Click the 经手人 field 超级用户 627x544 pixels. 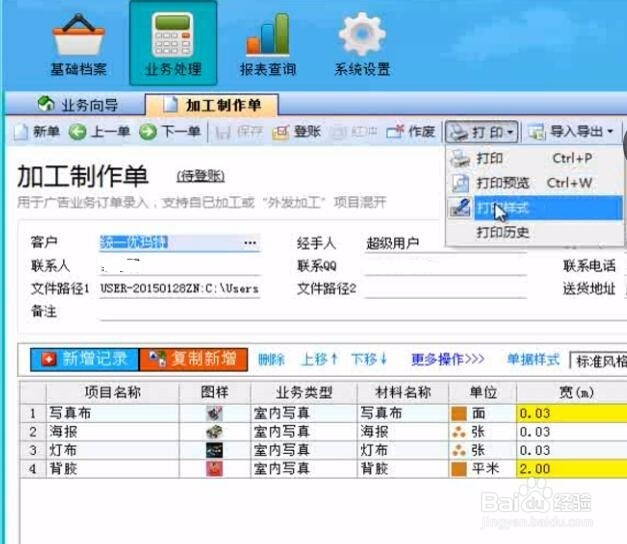(x=445, y=242)
